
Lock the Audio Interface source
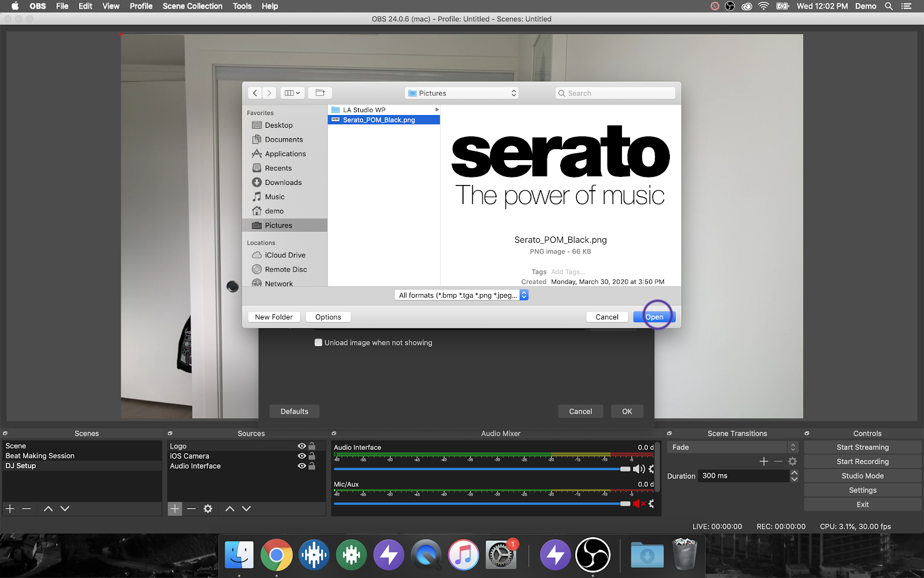[x=312, y=466]
